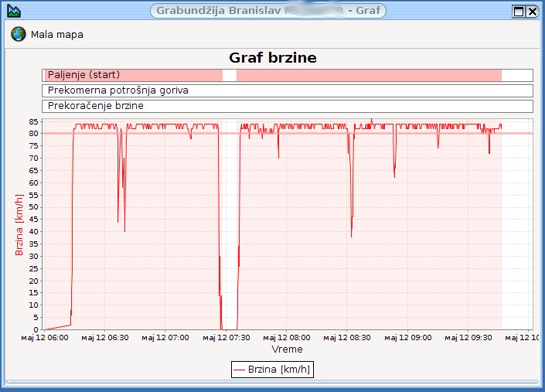The image size is (545, 392).
Task: Click the Vreme axis label
Action: [287, 349]
